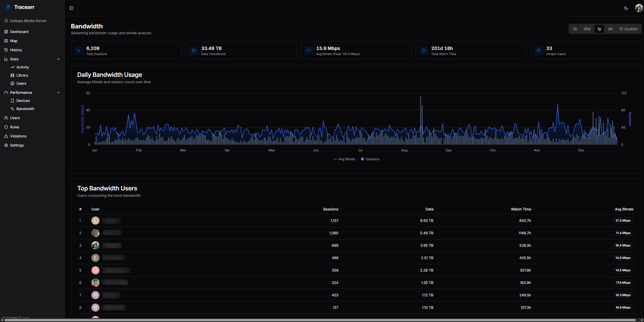Click the 15.9 Mbps average bitrate value
Screen dimensions: 644x322
pyautogui.click(x=328, y=48)
